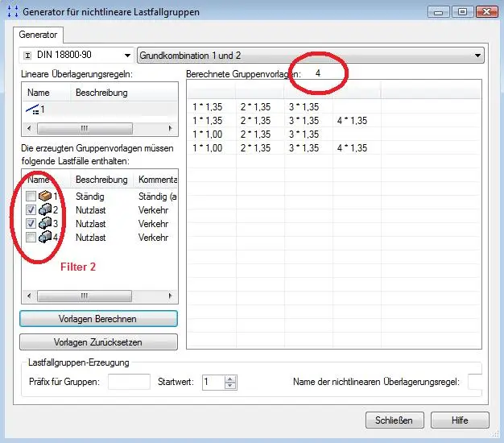This screenshot has width=504, height=443.
Task: Click the box icon of load case 1
Action: pos(45,196)
